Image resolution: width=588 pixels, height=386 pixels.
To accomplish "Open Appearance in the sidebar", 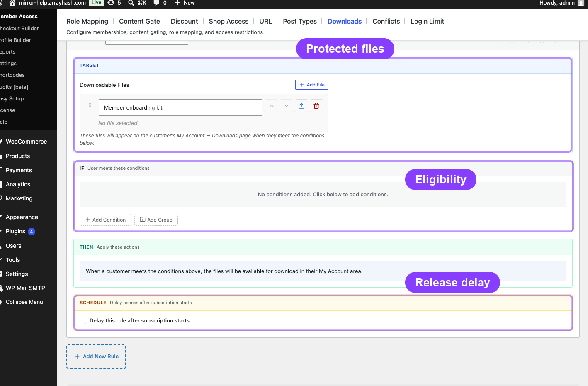I will (x=22, y=217).
